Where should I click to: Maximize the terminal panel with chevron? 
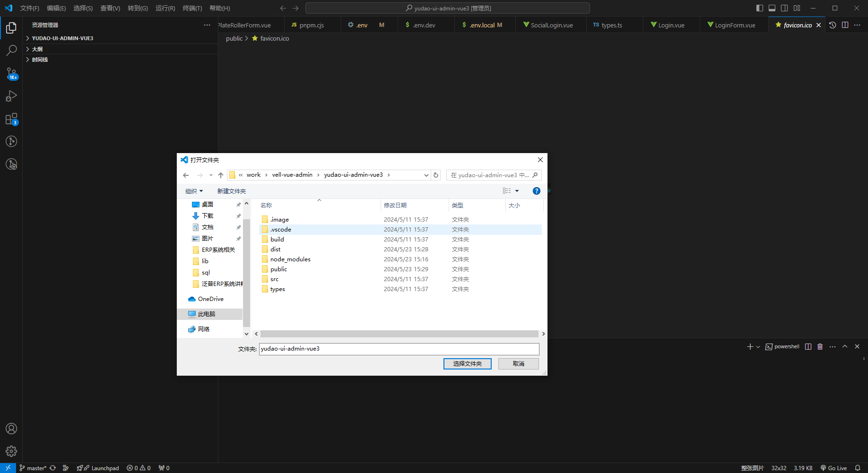tap(845, 347)
